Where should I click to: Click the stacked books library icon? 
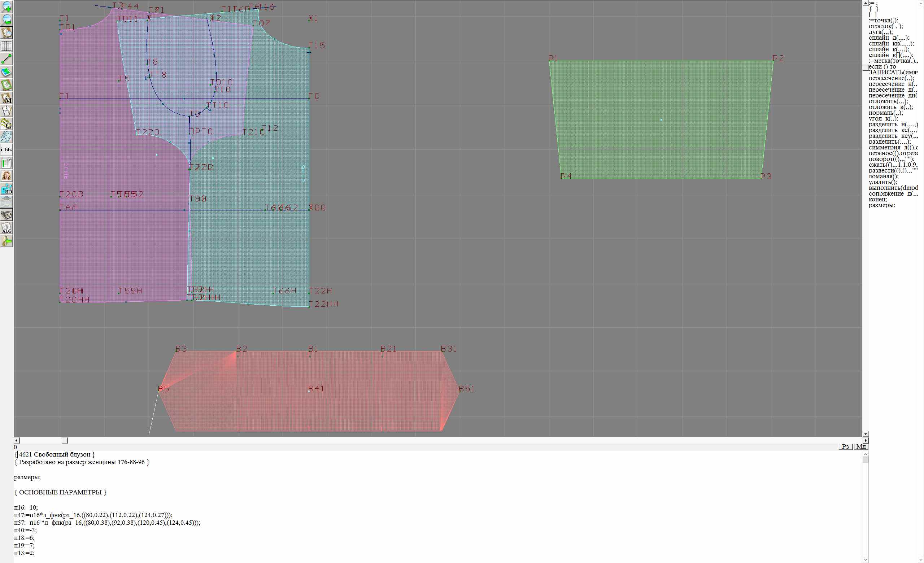pyautogui.click(x=7, y=215)
